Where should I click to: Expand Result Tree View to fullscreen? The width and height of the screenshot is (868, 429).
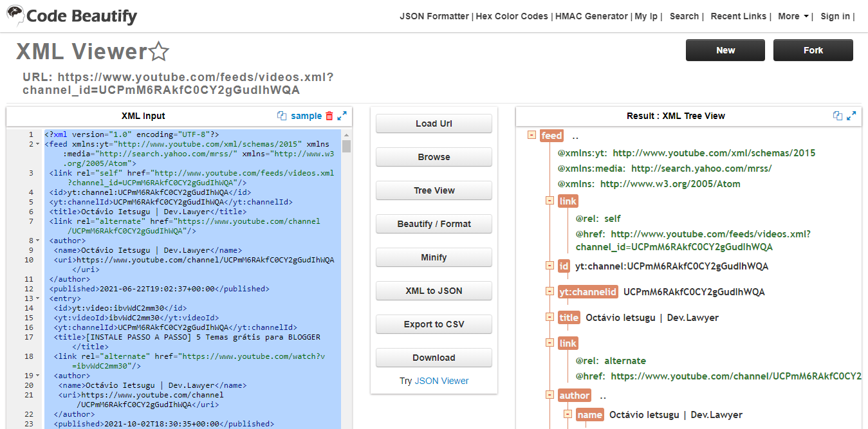[851, 116]
